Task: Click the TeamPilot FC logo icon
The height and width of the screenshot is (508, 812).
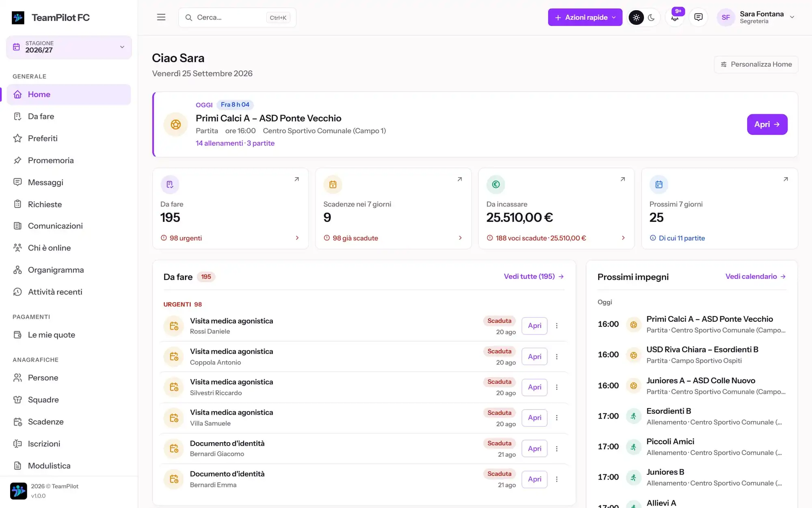Action: click(18, 17)
